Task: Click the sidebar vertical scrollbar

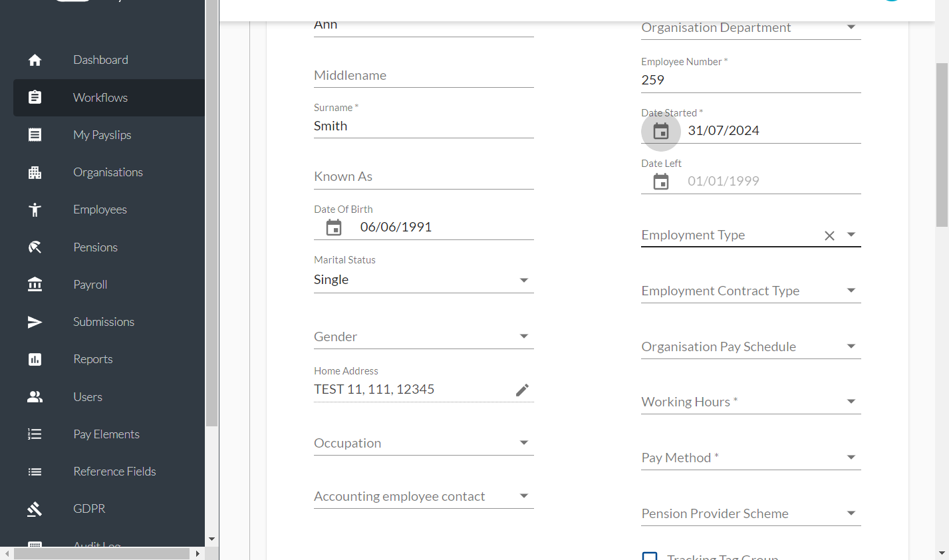Action: [x=211, y=213]
